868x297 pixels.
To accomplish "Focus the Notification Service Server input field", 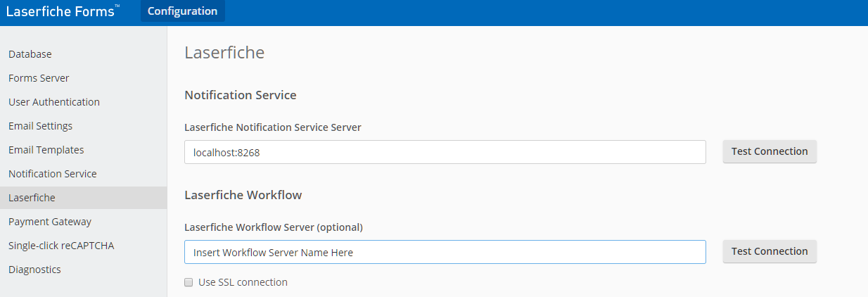I will tap(445, 152).
